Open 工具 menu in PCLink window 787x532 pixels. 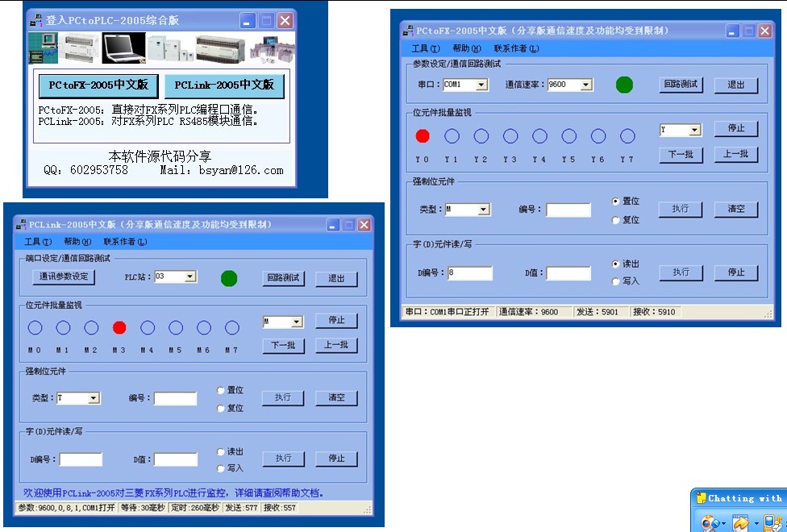[38, 241]
